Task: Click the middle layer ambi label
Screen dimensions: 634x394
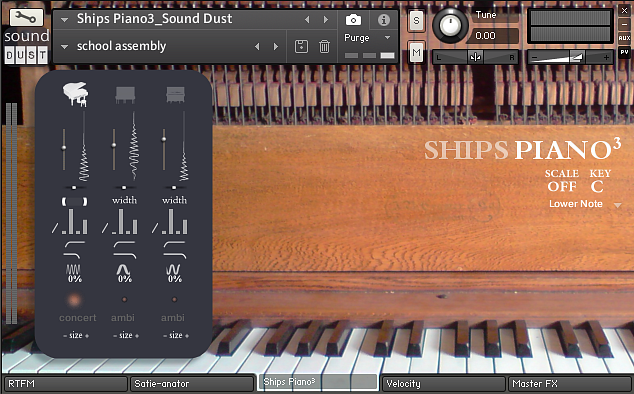Action: click(123, 318)
